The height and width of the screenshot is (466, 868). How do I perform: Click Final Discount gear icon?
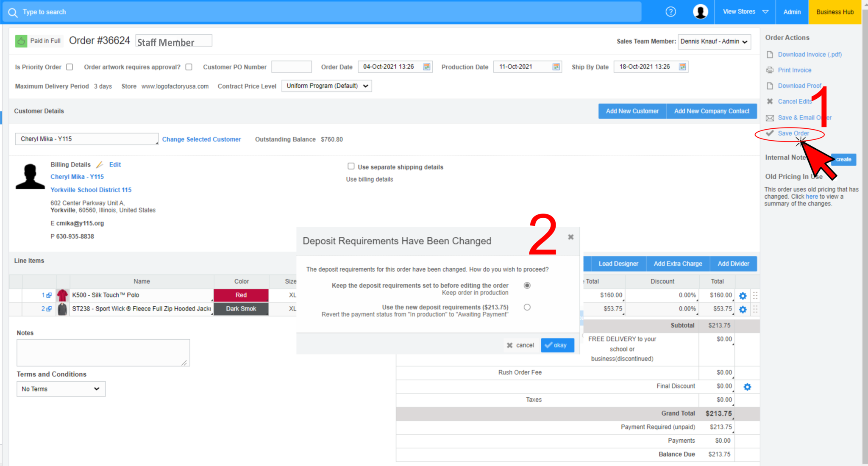tap(747, 387)
